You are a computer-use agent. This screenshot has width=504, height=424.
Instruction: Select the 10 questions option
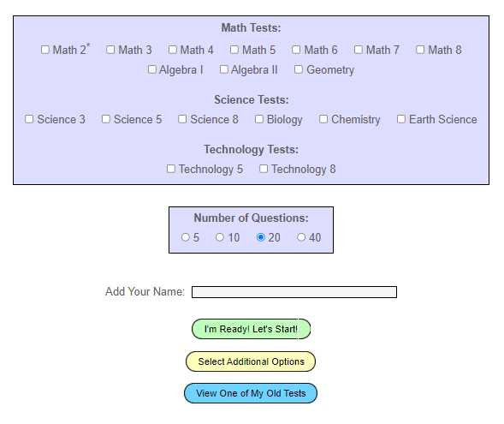pyautogui.click(x=220, y=237)
